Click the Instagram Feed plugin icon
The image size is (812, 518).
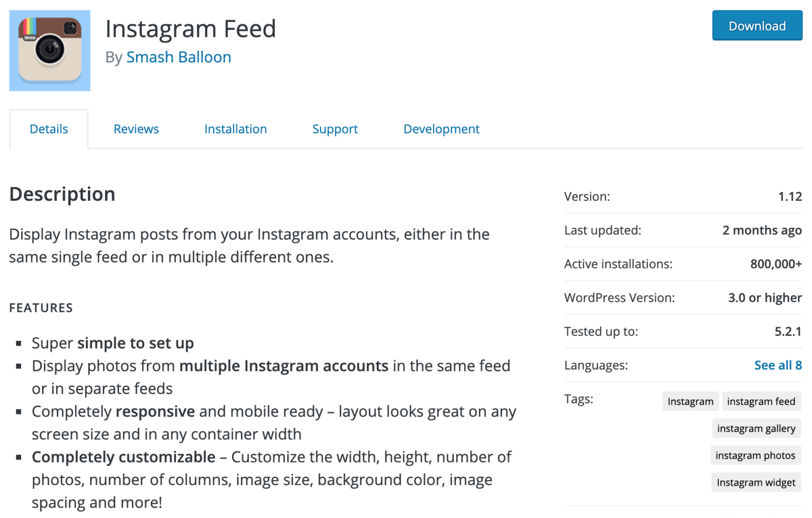tap(49, 50)
